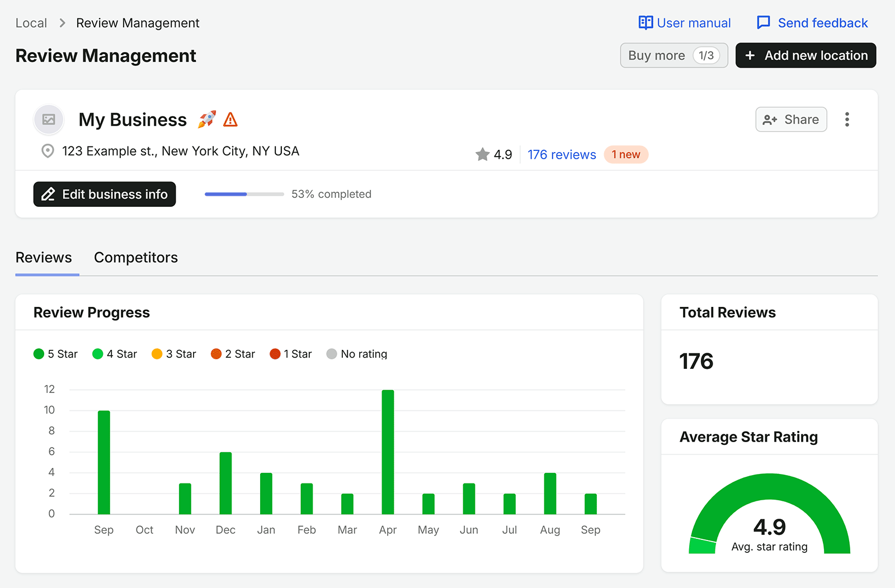Image resolution: width=895 pixels, height=588 pixels.
Task: Click the December bar in chart
Action: click(x=225, y=483)
